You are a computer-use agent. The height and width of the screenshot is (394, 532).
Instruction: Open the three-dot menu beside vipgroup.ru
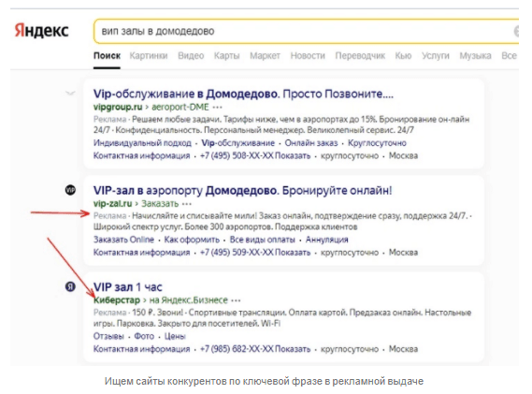[217, 108]
